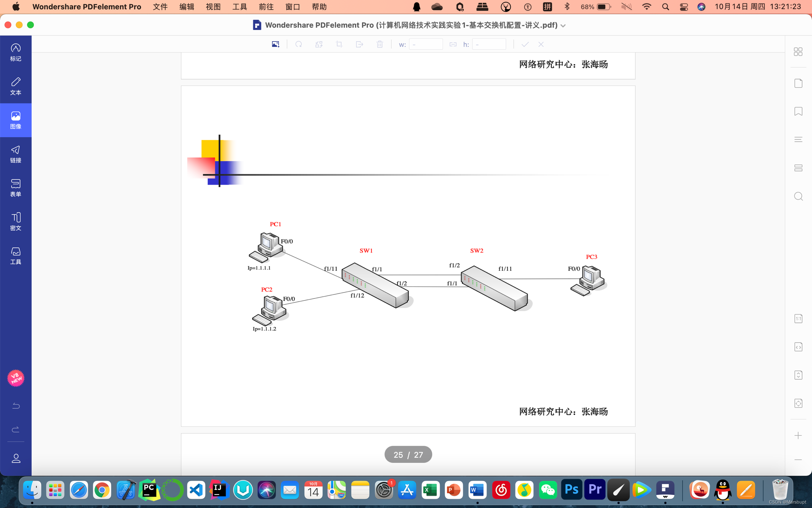Open the page panel icon on right
Image resolution: width=812 pixels, height=508 pixels.
(x=798, y=83)
